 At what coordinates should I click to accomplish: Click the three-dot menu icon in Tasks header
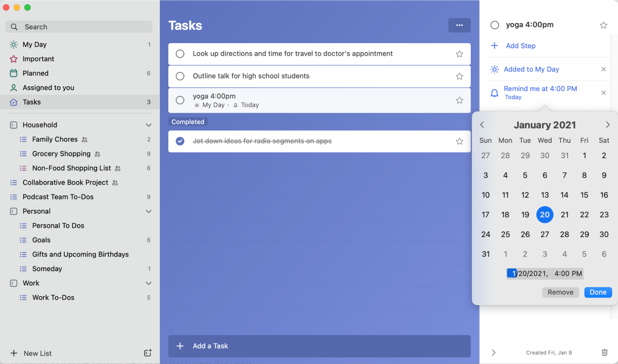coord(459,25)
